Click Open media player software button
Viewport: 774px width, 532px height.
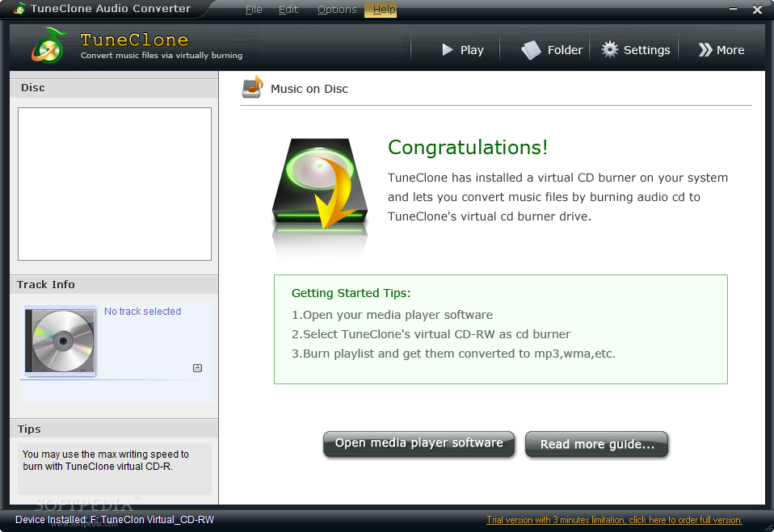(x=419, y=443)
